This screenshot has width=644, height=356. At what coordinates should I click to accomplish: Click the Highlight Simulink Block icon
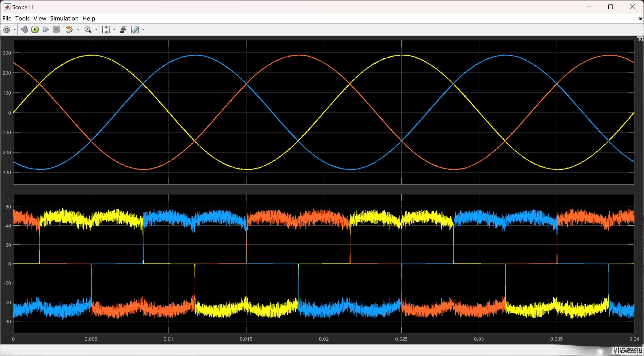tap(70, 29)
